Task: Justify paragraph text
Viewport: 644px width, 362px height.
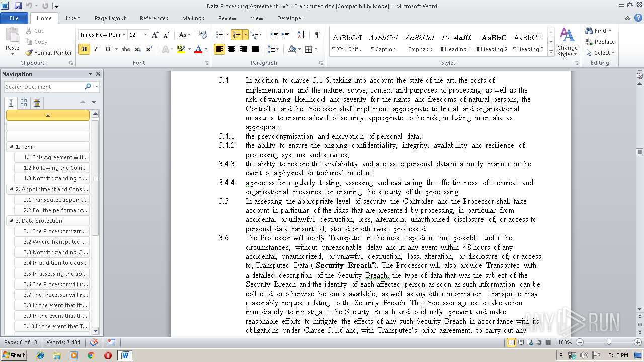Action: tap(255, 49)
